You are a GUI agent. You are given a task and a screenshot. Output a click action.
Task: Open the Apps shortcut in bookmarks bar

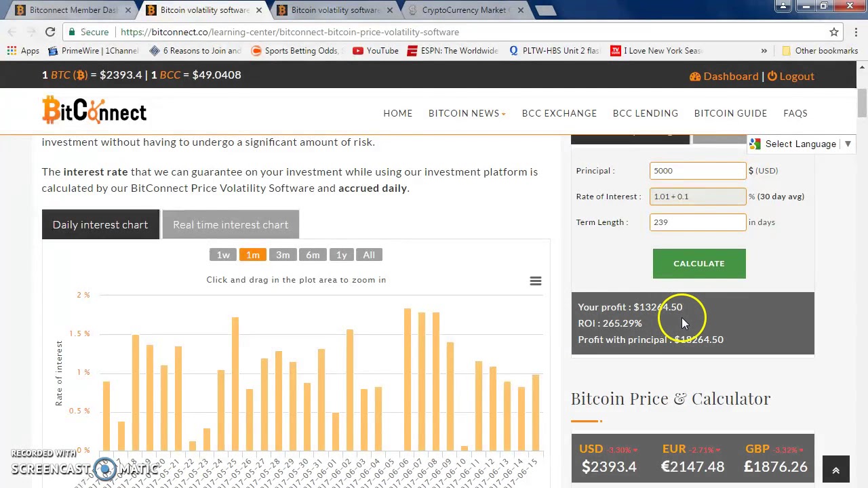23,51
